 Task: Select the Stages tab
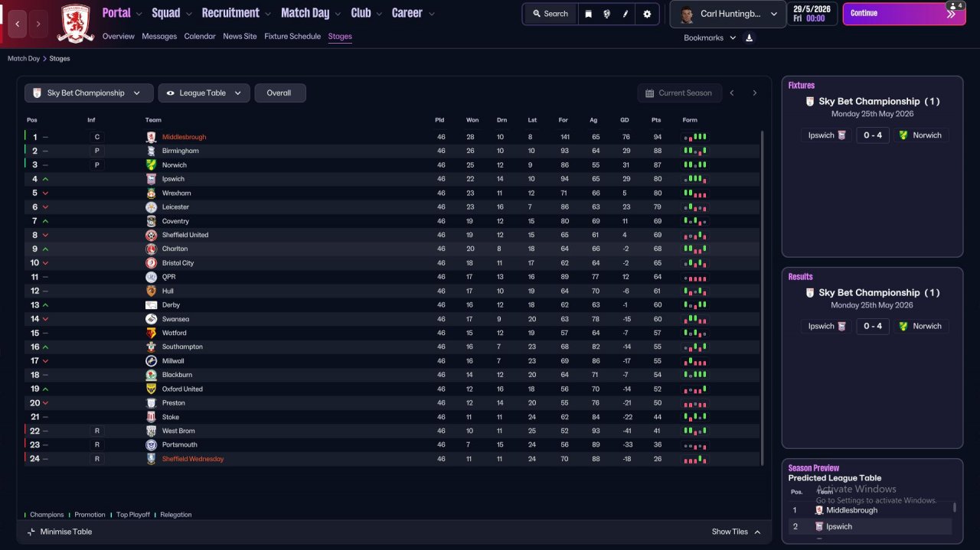click(340, 37)
